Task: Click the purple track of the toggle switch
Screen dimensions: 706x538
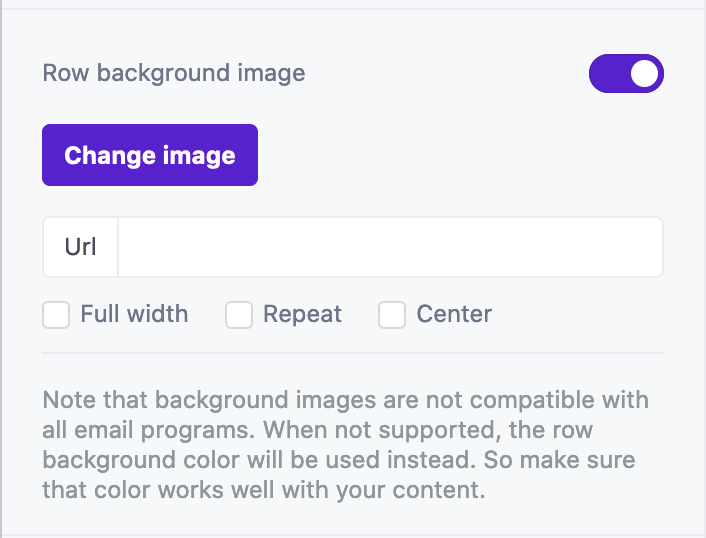Action: (608, 73)
